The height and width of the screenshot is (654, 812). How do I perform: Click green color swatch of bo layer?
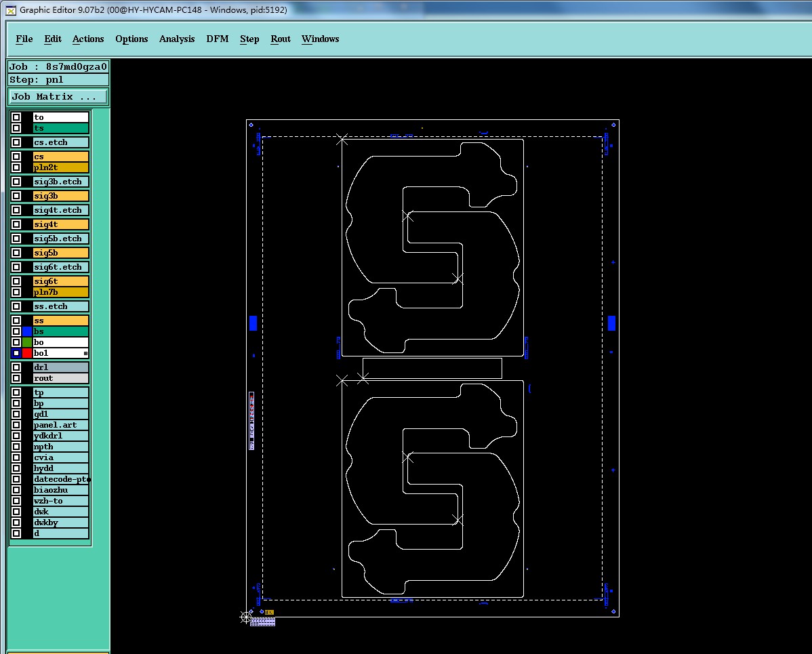pos(27,342)
